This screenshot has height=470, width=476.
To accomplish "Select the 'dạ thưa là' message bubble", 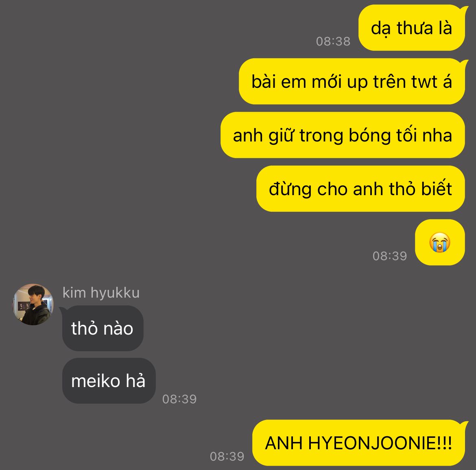I will click(x=412, y=28).
